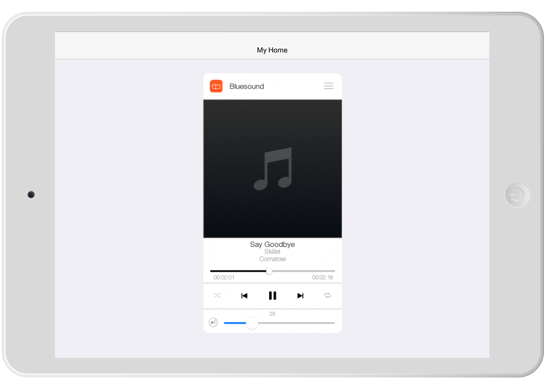
Task: Click the remaining time 00:02:16
Action: (x=322, y=278)
